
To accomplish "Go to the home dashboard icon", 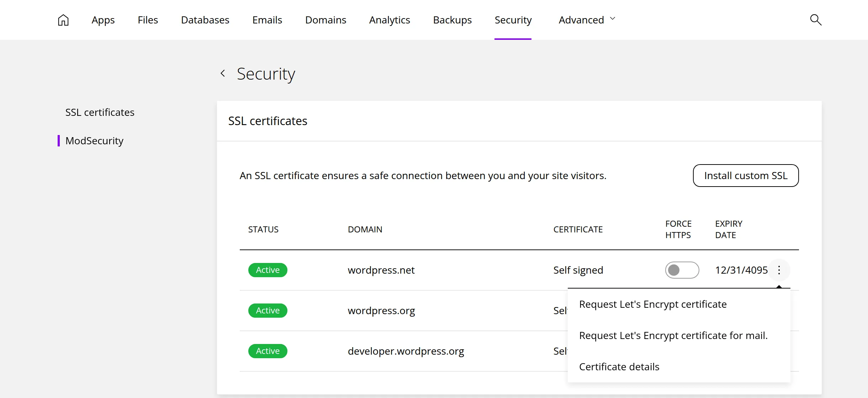I will click(63, 20).
